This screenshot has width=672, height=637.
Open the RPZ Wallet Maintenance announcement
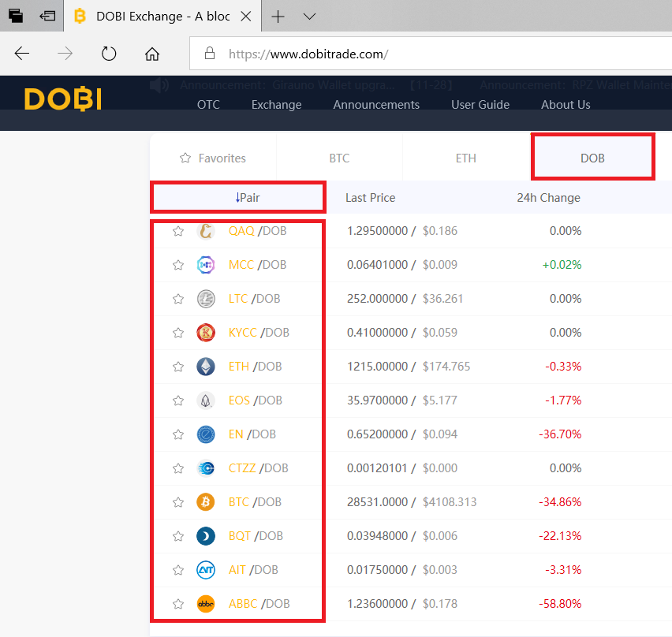pos(576,85)
